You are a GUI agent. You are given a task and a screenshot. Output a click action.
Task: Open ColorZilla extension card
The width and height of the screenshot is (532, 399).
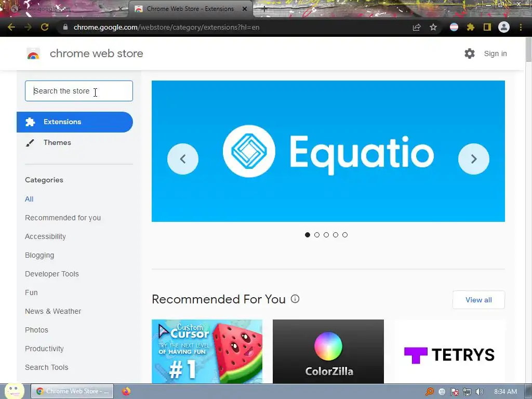pos(328,352)
